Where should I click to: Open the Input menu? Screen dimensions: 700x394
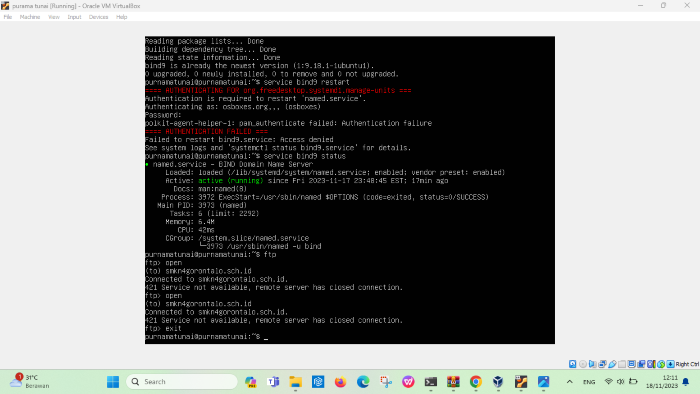pos(74,17)
